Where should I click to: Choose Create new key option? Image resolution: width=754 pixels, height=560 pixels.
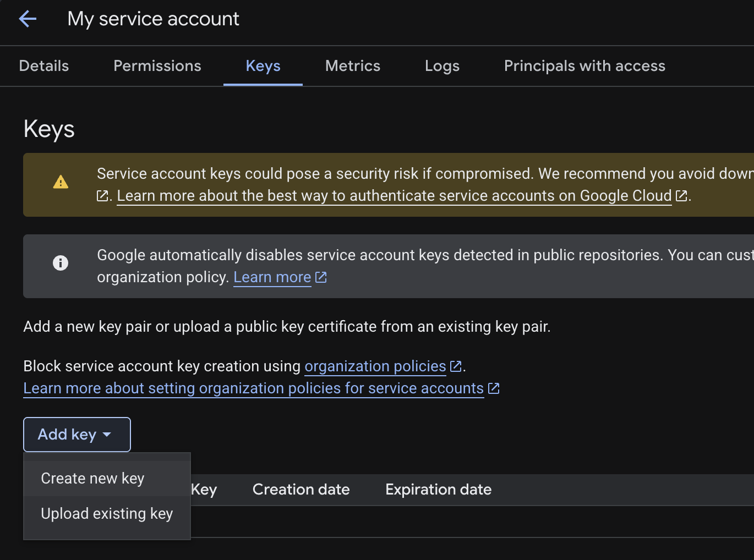pyautogui.click(x=107, y=479)
